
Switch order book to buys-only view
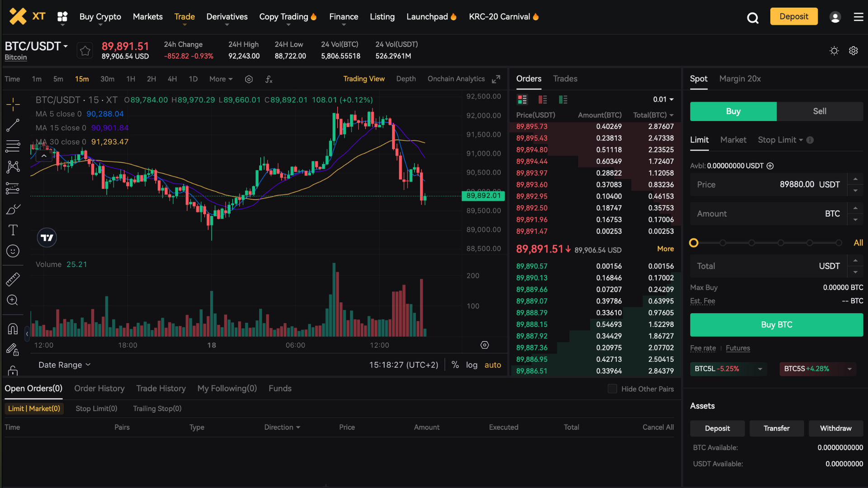563,99
